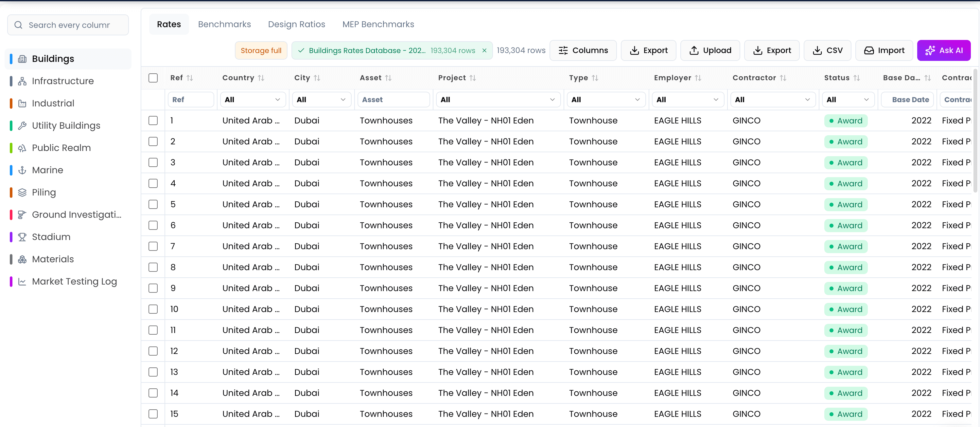
Task: Click the search magnifier icon
Action: click(x=18, y=25)
